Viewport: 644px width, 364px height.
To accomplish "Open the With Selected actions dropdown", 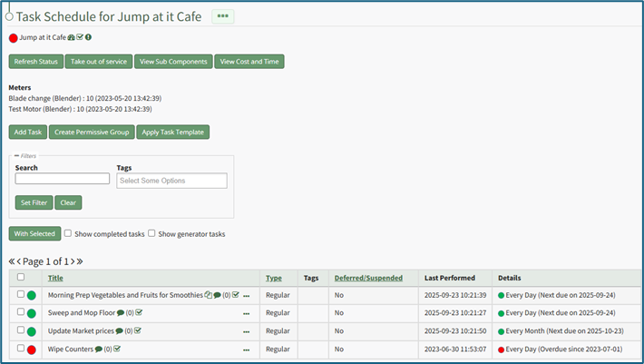I will [34, 233].
